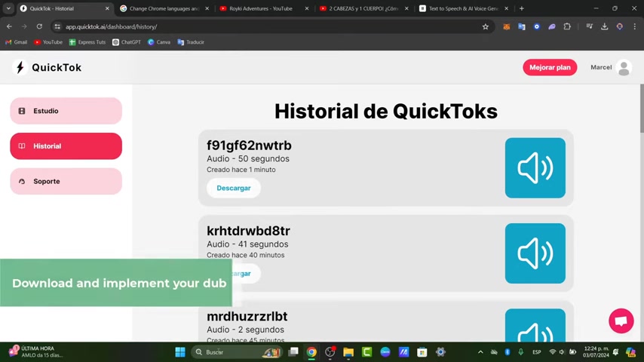Screen dimensions: 644x362
Task: Go forward with the browser arrow
Action: pos(24,26)
